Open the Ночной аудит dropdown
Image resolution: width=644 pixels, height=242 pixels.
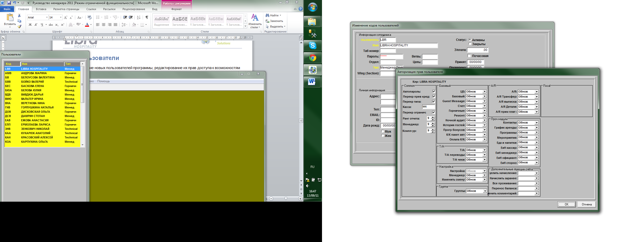coord(485,120)
